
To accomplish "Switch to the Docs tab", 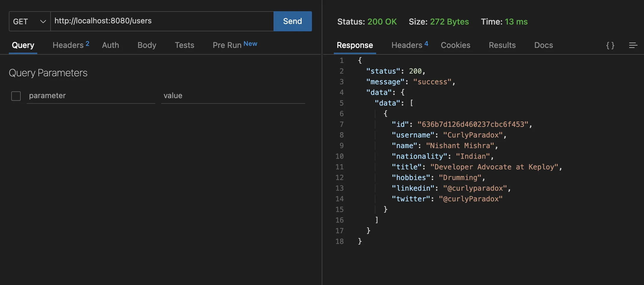I will (x=543, y=45).
